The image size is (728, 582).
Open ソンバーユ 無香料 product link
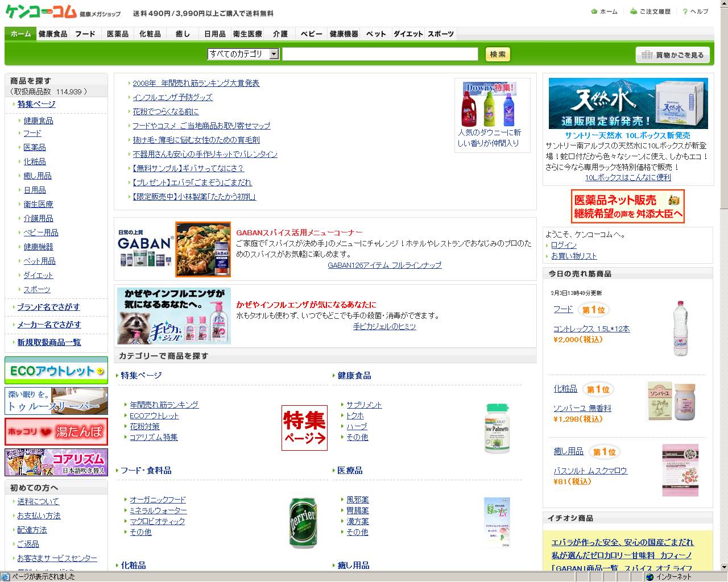(582, 408)
